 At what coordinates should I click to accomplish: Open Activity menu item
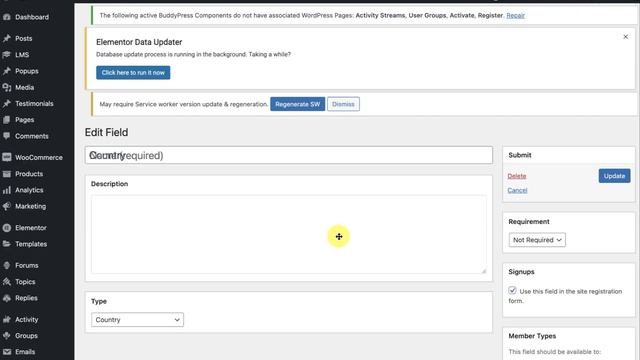(x=27, y=320)
